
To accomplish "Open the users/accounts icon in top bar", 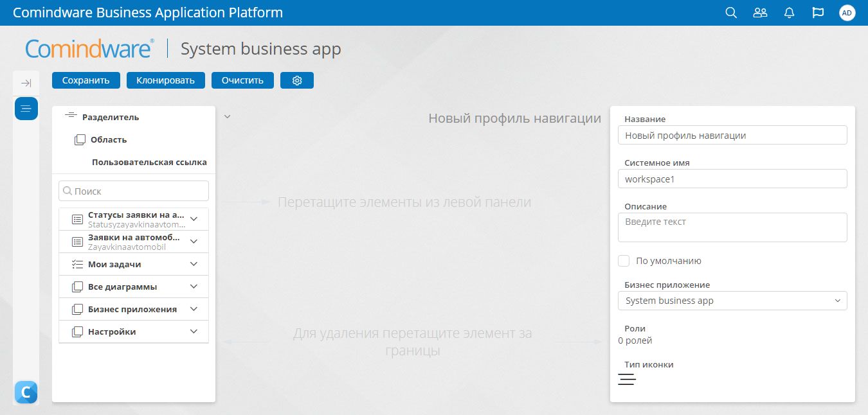I will coord(760,13).
